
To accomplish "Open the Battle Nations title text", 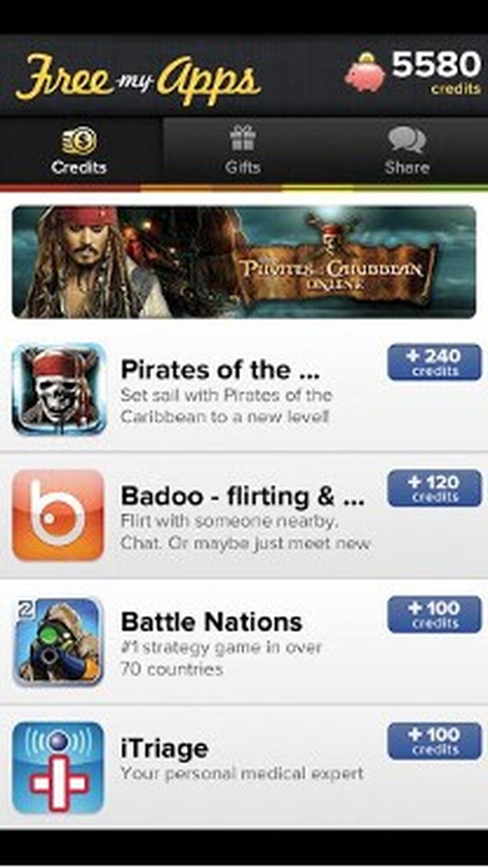I will (x=212, y=622).
